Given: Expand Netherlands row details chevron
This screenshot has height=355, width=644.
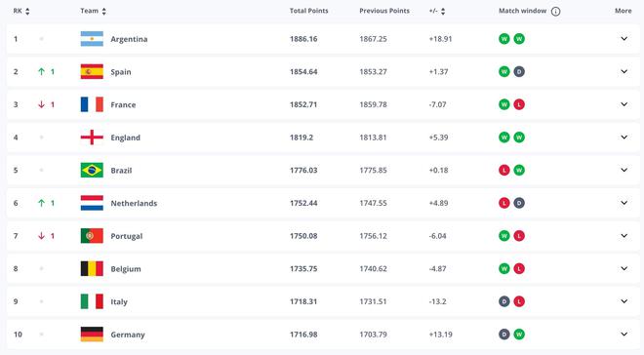Looking at the screenshot, I should click(624, 203).
